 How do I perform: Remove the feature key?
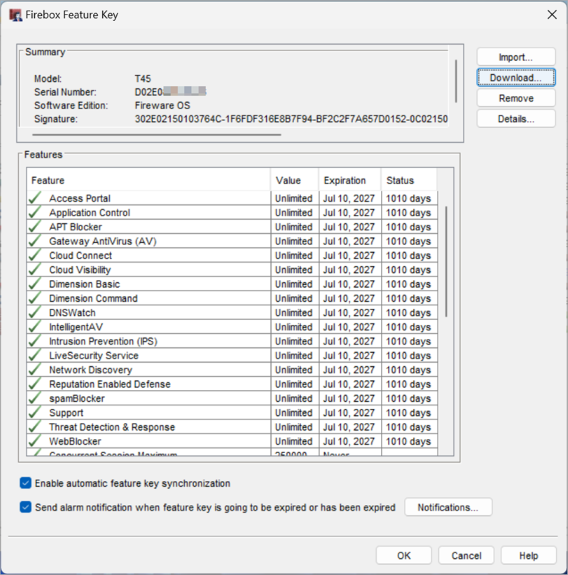516,98
